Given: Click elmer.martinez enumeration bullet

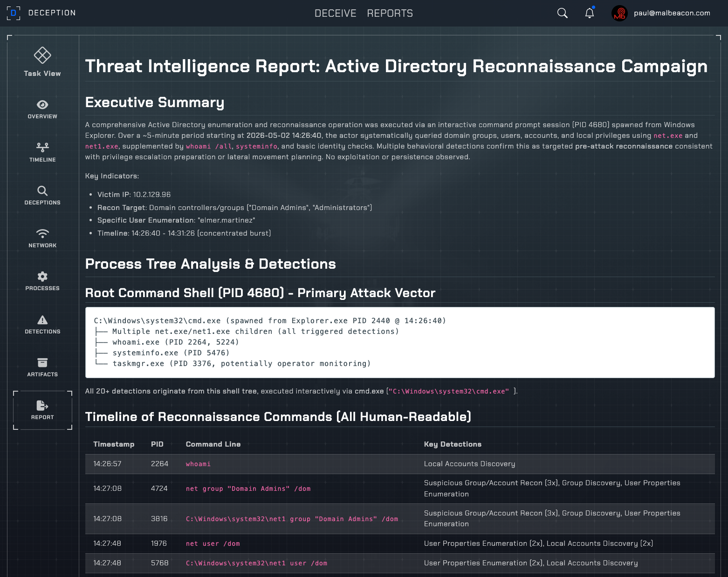Looking at the screenshot, I should (x=176, y=220).
